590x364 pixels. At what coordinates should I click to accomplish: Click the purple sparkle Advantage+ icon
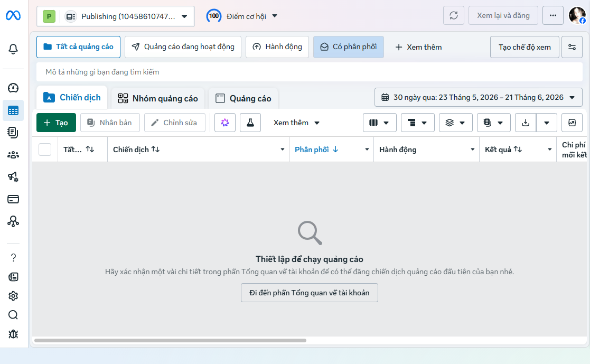point(225,123)
